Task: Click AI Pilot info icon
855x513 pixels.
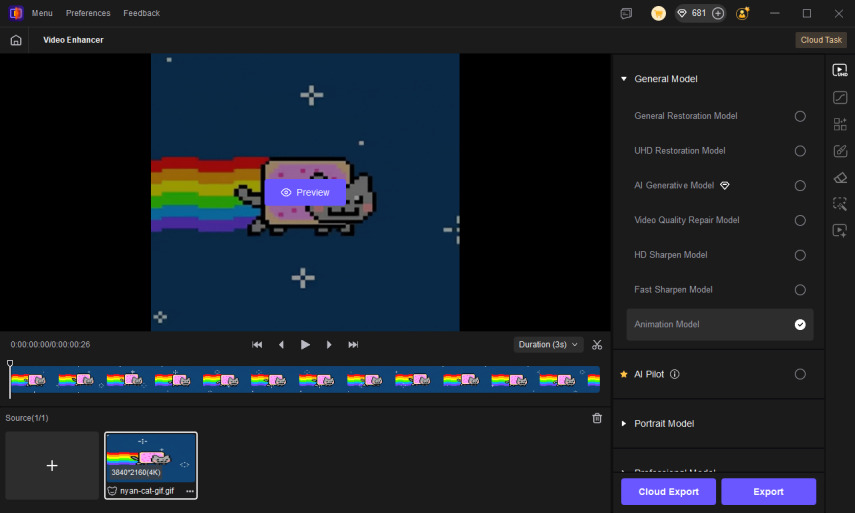Action: [x=675, y=374]
